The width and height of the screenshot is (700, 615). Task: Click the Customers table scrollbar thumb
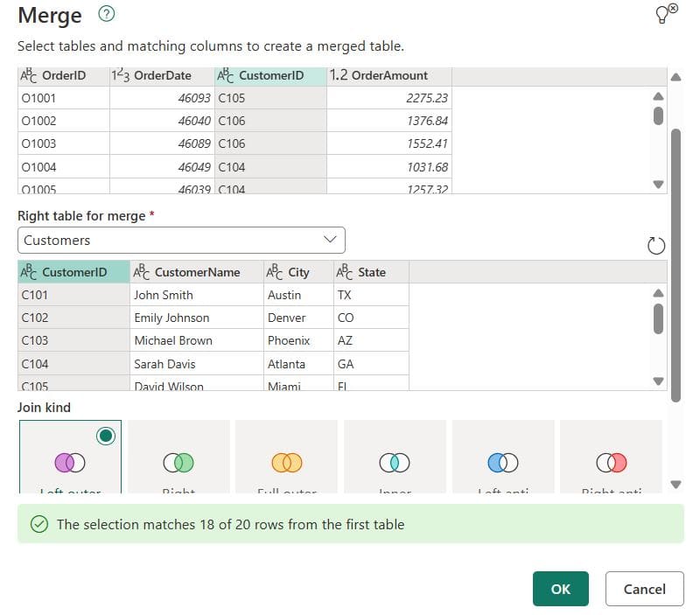point(658,318)
